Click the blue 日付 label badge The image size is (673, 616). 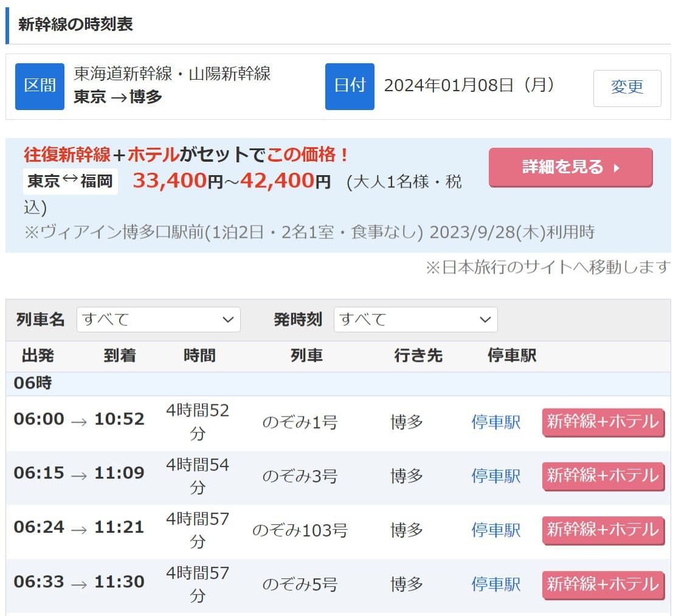[x=350, y=86]
